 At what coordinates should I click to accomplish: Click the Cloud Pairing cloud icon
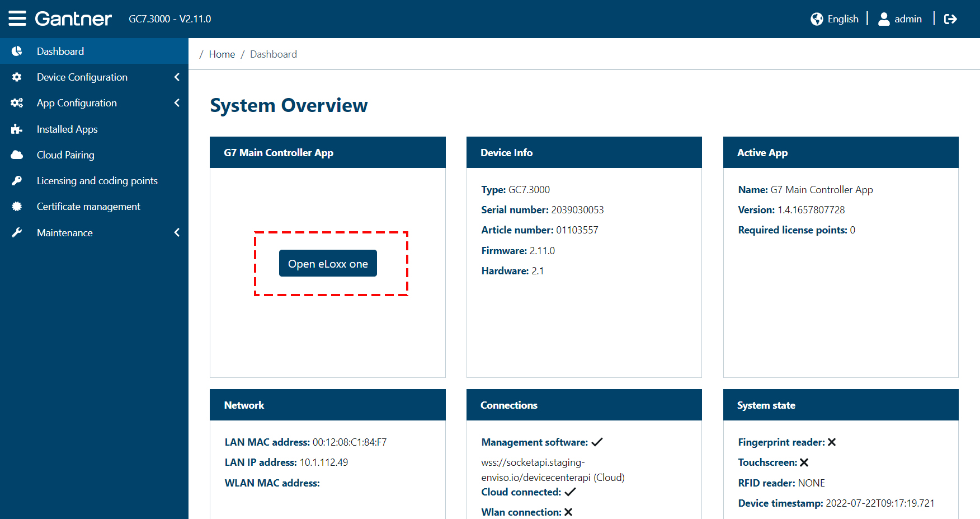17,155
